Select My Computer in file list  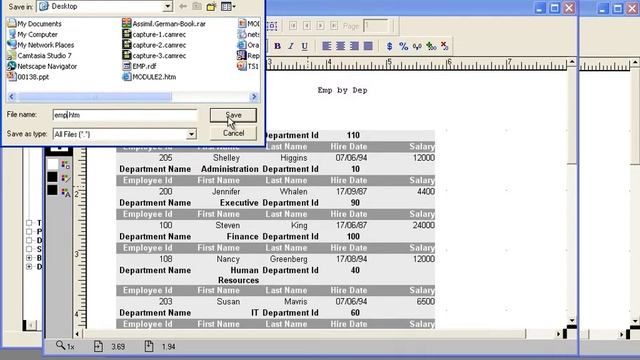coord(33,34)
